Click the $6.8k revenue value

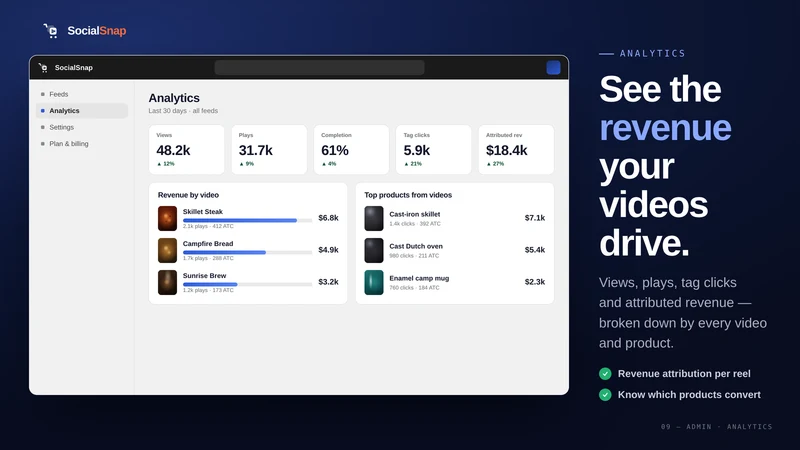[328, 218]
